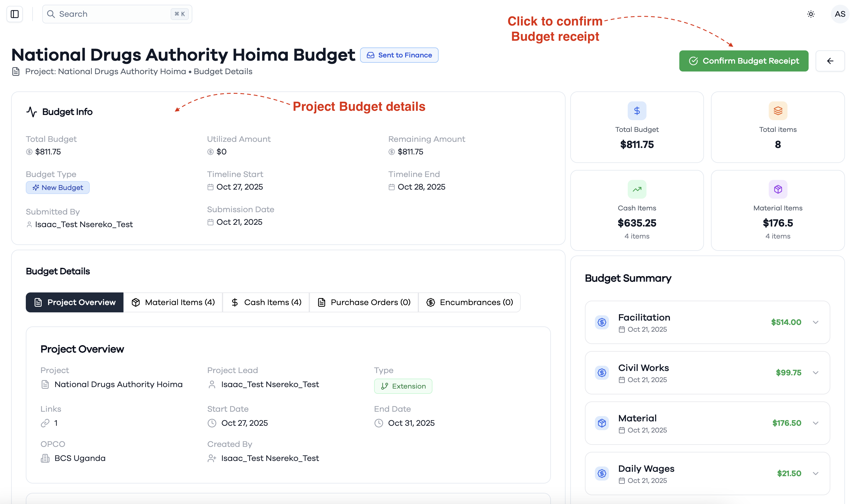Click the ⌘K shortcut hint
Viewport: 852px width, 504px height.
[179, 14]
